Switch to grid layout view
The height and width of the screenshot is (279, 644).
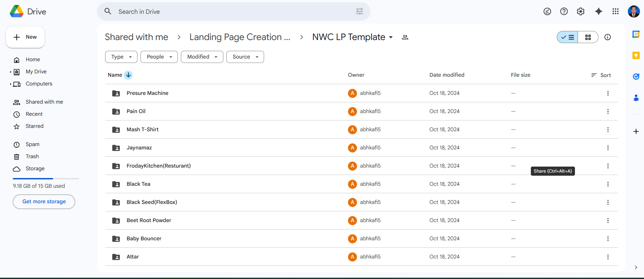(x=588, y=37)
